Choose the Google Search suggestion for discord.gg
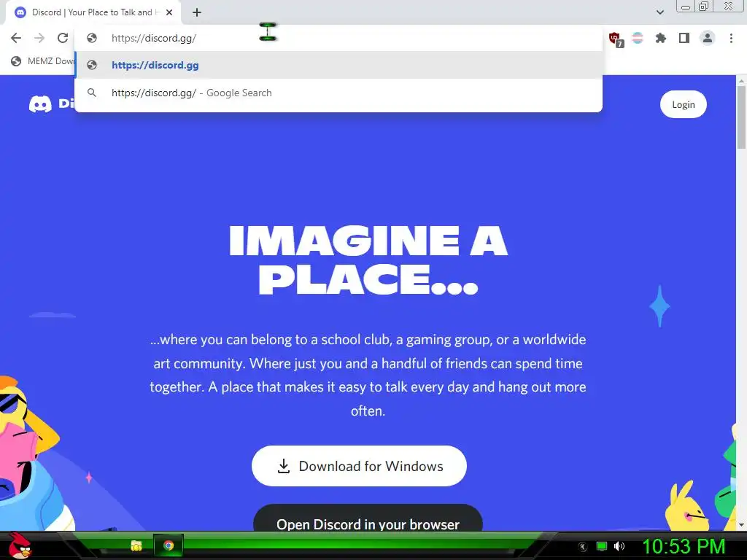 pos(338,93)
